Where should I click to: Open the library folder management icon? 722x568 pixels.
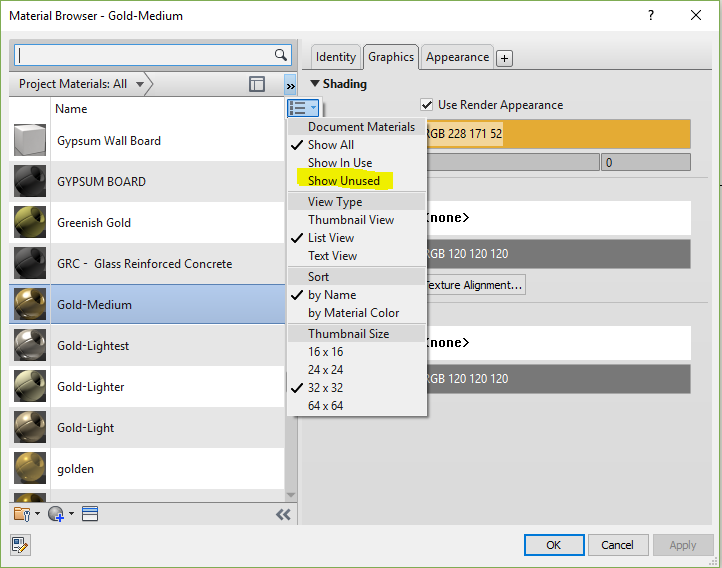tap(23, 514)
